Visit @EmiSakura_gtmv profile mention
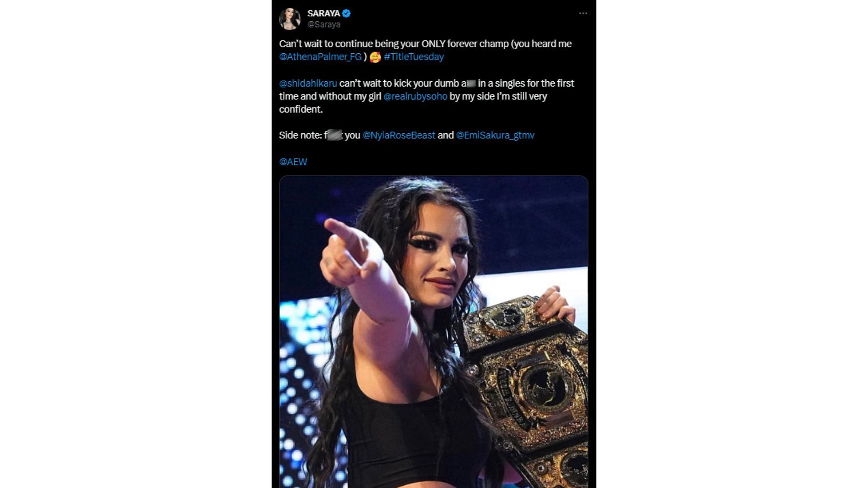This screenshot has height=488, width=868. 495,135
